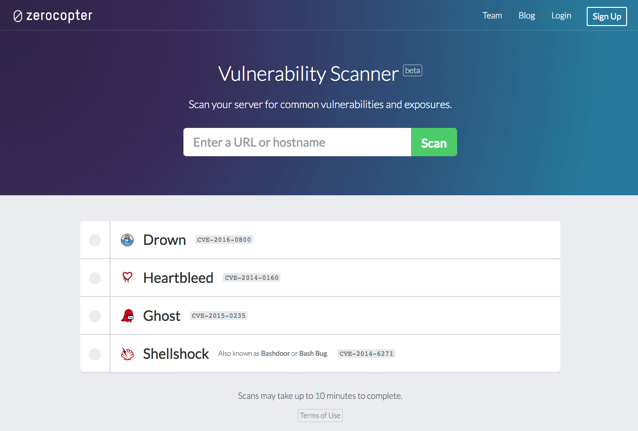Select the Ghost title text
Screen dimensions: 638x431
pos(162,316)
